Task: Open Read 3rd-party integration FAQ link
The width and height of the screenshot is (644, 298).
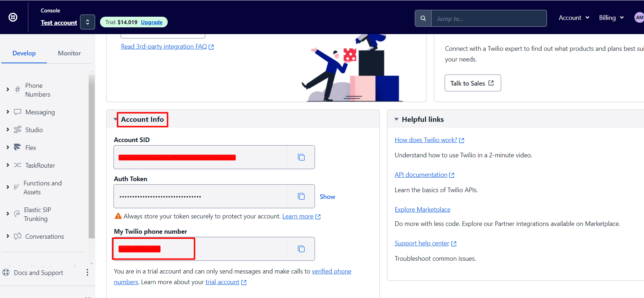Action: [x=164, y=47]
